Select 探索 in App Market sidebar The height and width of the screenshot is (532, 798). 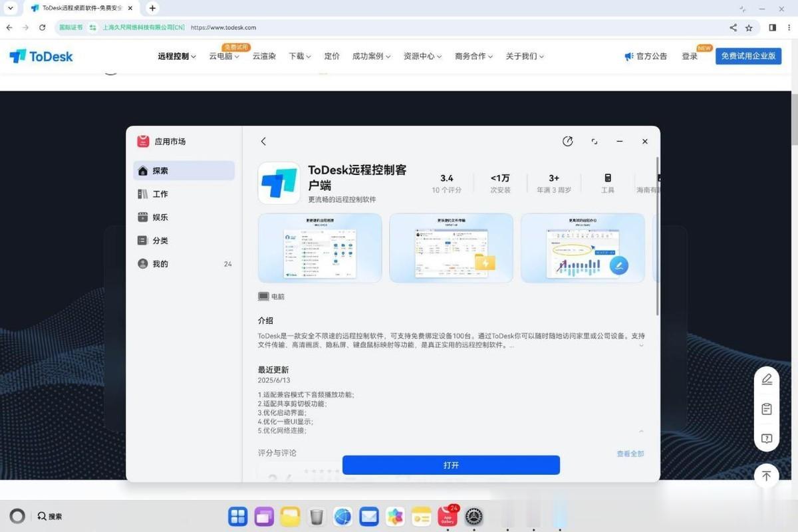(184, 171)
